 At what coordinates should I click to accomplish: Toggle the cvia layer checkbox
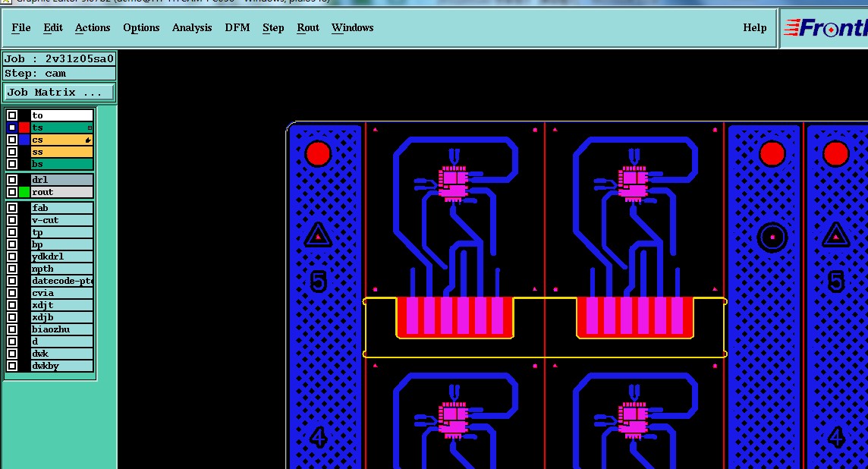point(12,294)
